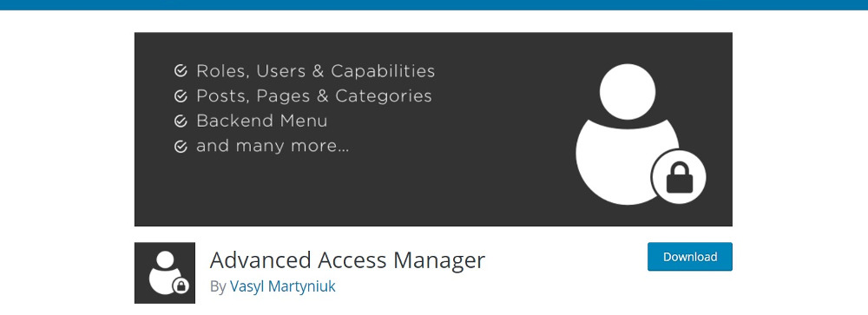This screenshot has width=868, height=315.
Task: Click the small user figure in plugin thumbnail
Action: point(164,272)
